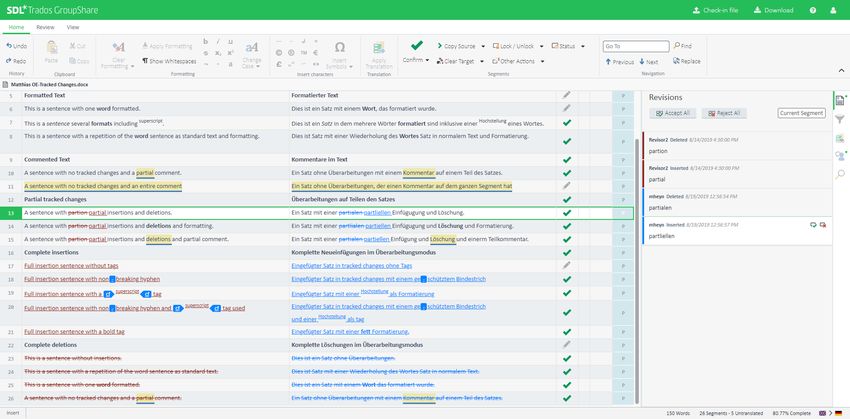
Task: Go to Next segment
Action: point(648,62)
